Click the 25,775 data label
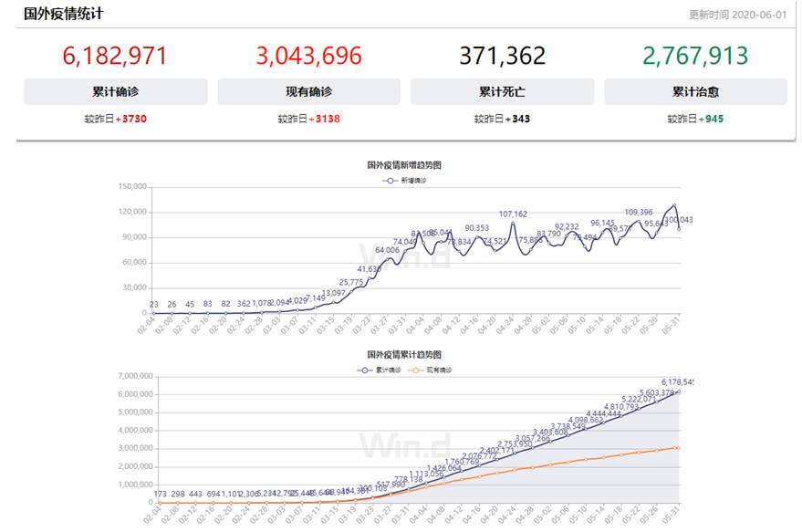802x532 pixels. click(x=351, y=282)
